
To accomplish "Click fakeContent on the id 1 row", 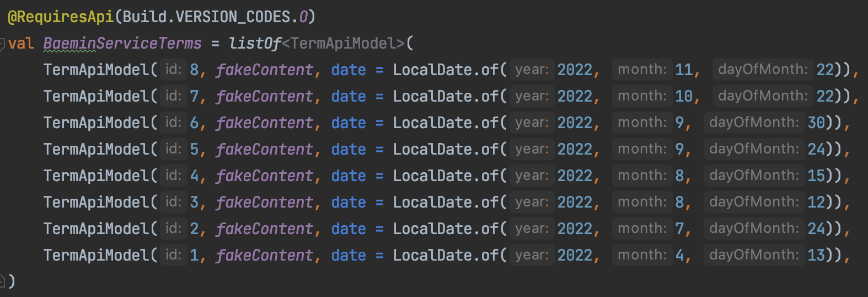I will point(264,256).
